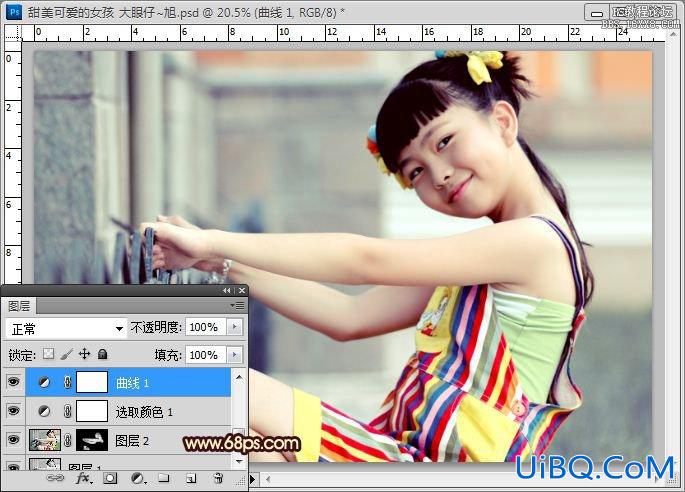
Task: Collapse the layers panel with double arrows
Action: point(226,291)
